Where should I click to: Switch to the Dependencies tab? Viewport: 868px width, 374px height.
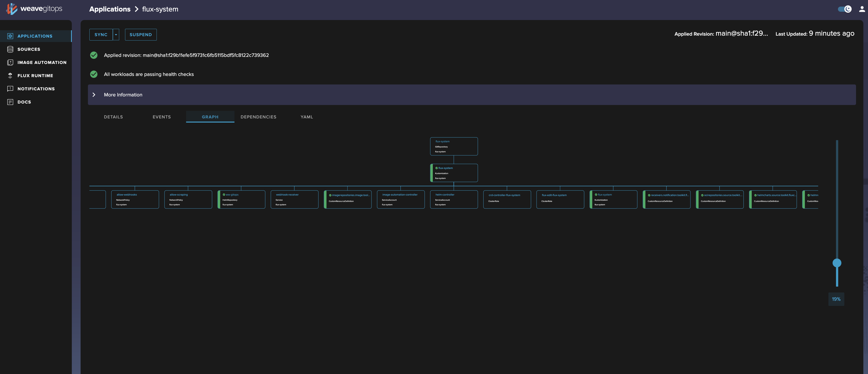(x=258, y=117)
